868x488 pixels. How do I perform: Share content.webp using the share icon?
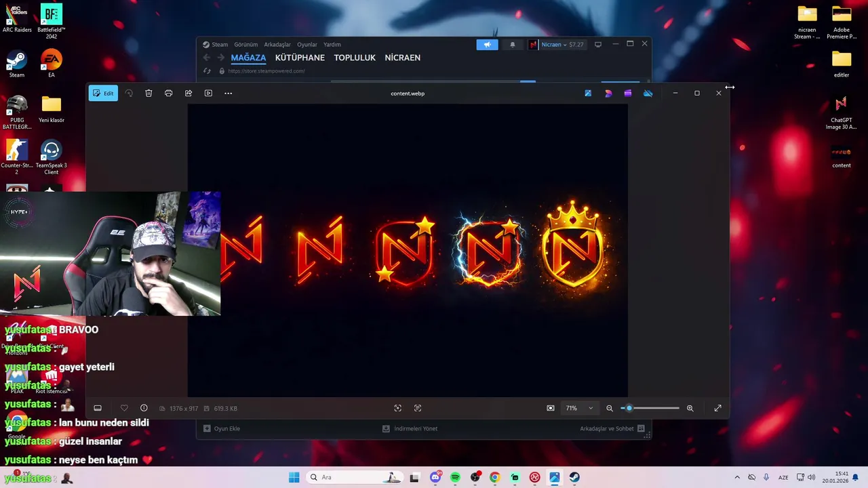189,93
